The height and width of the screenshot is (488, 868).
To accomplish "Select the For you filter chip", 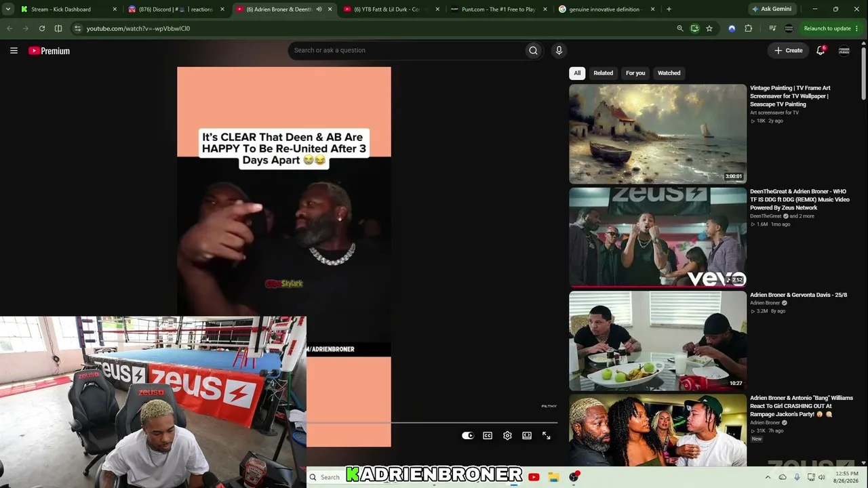I will pyautogui.click(x=635, y=73).
